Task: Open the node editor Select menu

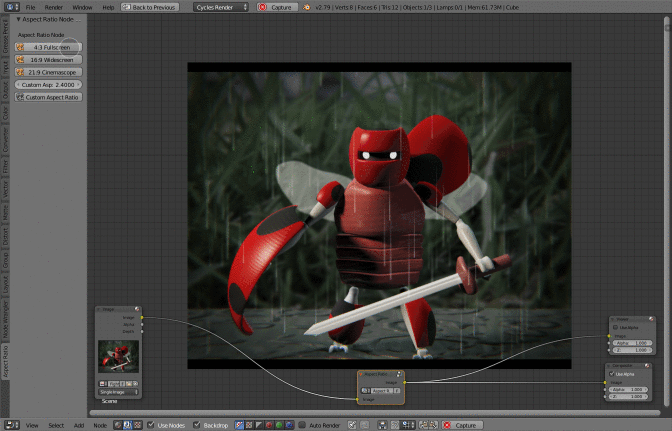Action: 56,425
